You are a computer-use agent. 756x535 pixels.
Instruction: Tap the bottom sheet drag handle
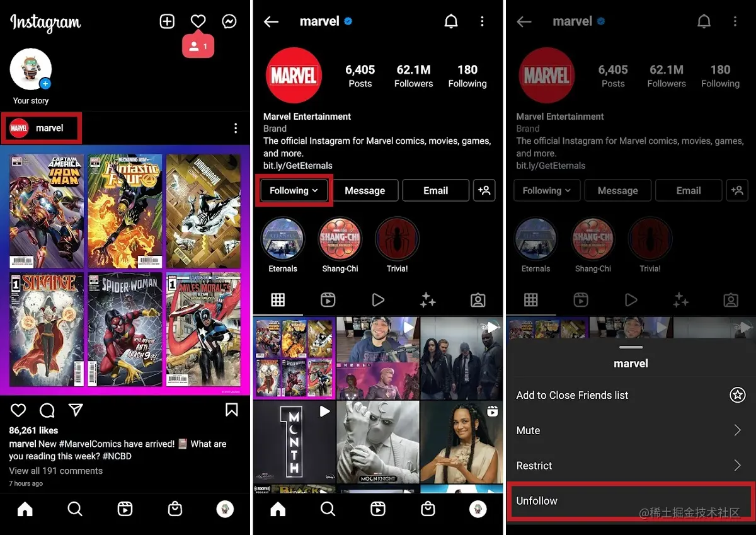(631, 347)
